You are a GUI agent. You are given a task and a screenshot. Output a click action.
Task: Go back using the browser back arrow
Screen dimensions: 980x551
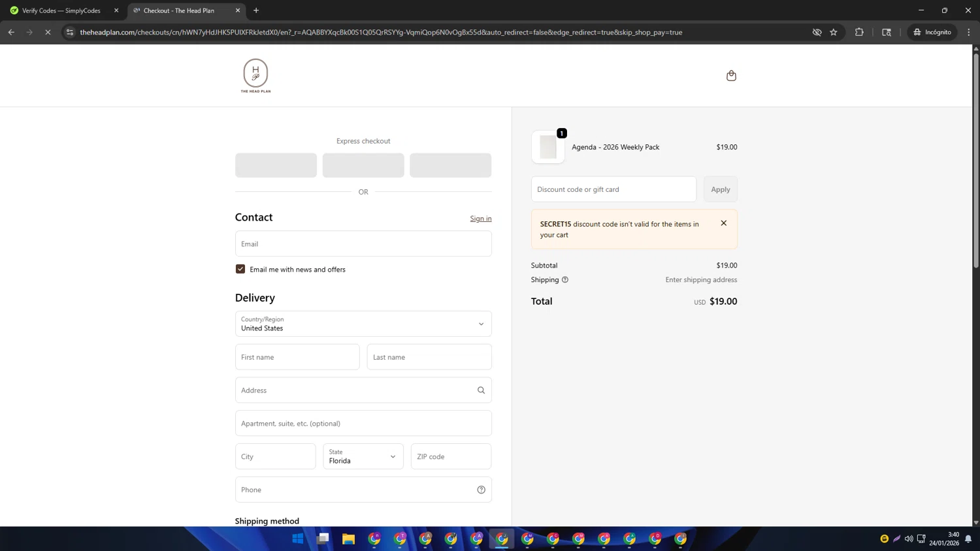pyautogui.click(x=11, y=32)
